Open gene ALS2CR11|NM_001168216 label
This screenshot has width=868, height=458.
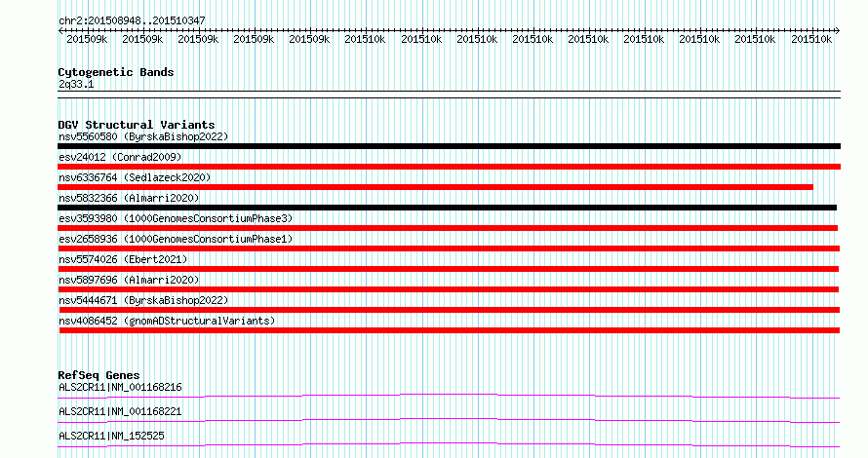tap(120, 387)
